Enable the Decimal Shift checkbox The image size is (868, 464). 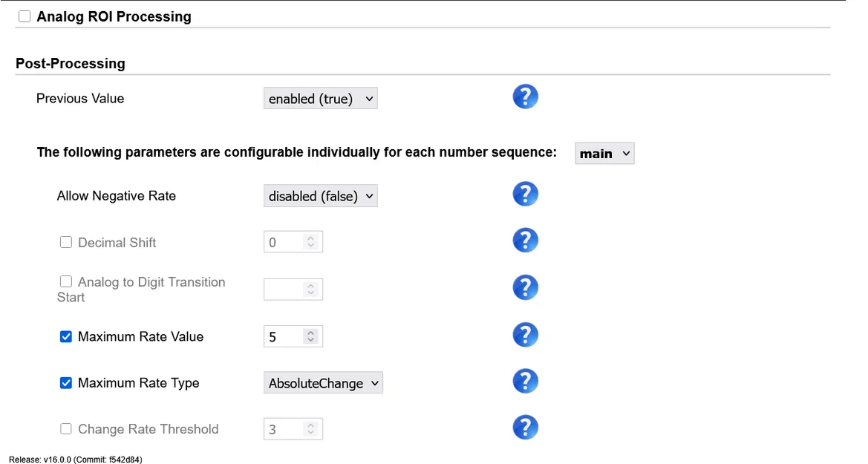point(66,242)
